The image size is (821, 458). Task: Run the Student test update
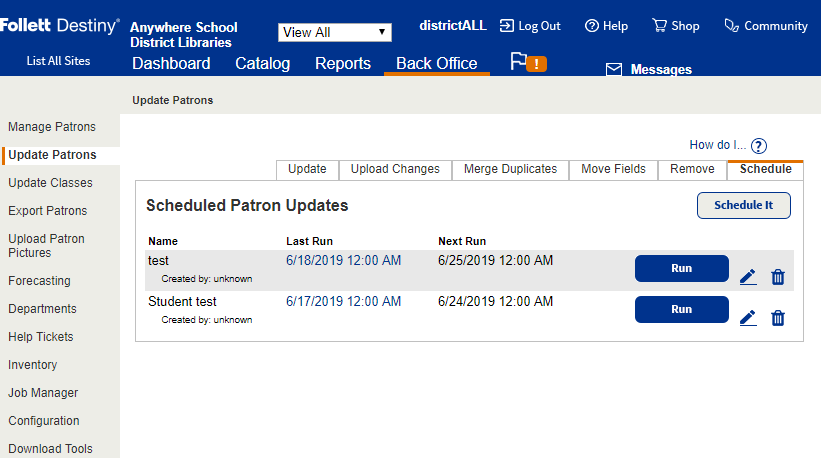tap(681, 310)
